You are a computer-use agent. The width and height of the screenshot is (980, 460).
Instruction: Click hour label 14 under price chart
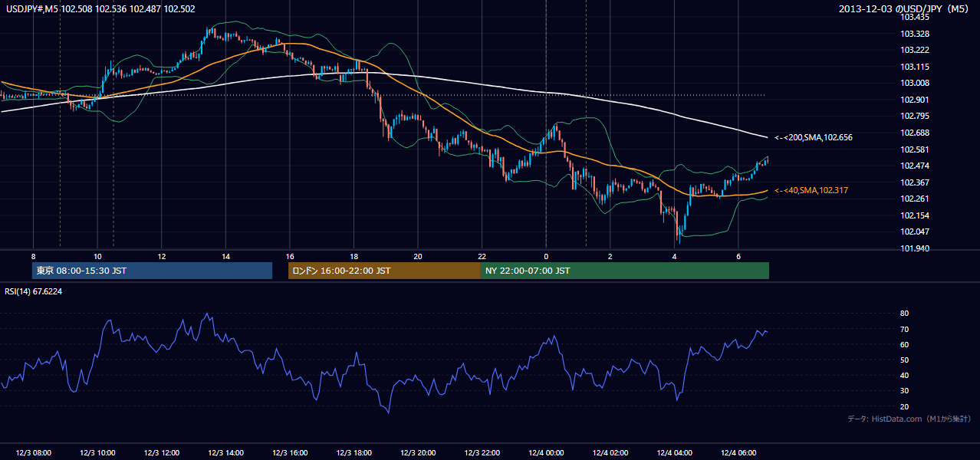pyautogui.click(x=225, y=256)
